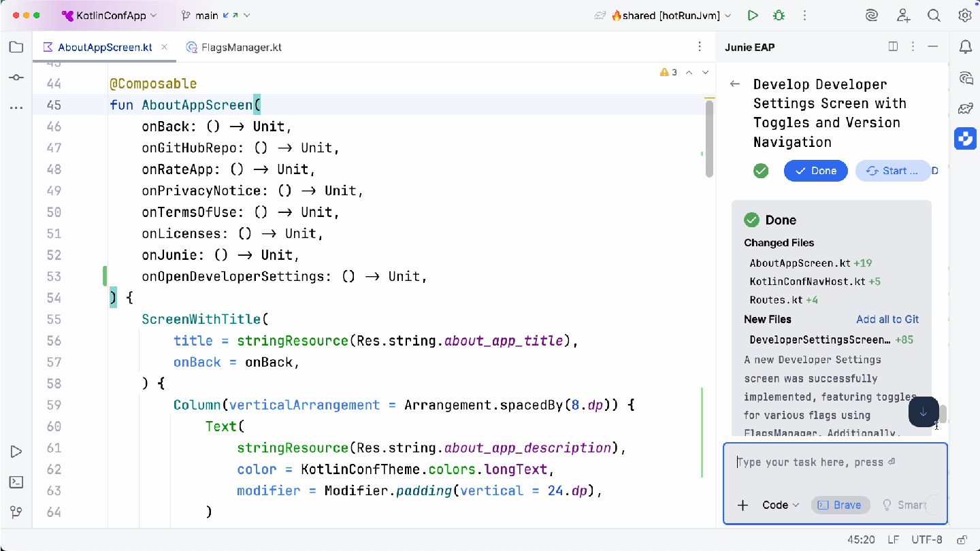Click the Add all to Git link
The image size is (980, 551).
tap(887, 319)
